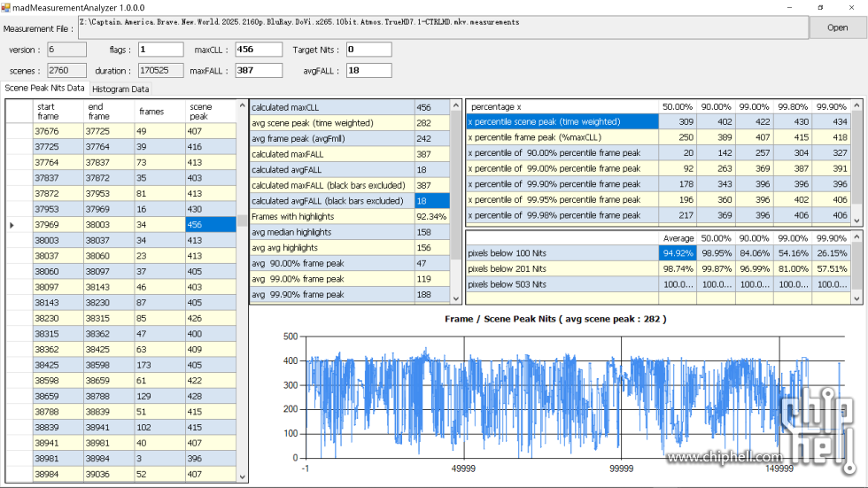Click scroll-up arrow of the percentile table
868x488 pixels.
pos(856,105)
